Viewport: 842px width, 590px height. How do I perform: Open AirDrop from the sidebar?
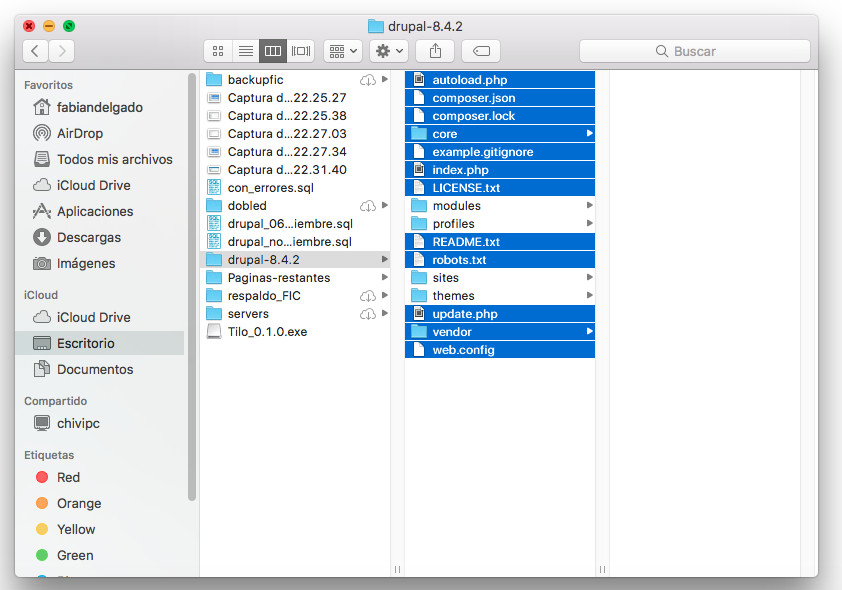pyautogui.click(x=79, y=133)
